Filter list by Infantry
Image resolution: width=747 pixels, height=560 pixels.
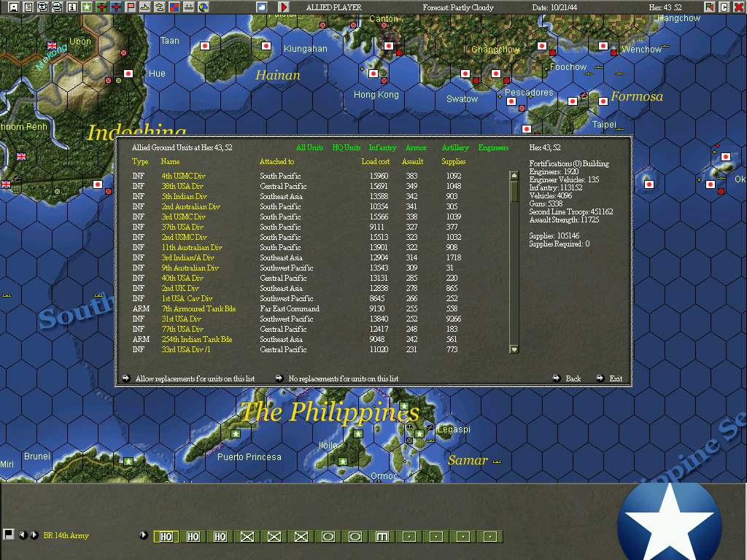(x=382, y=147)
